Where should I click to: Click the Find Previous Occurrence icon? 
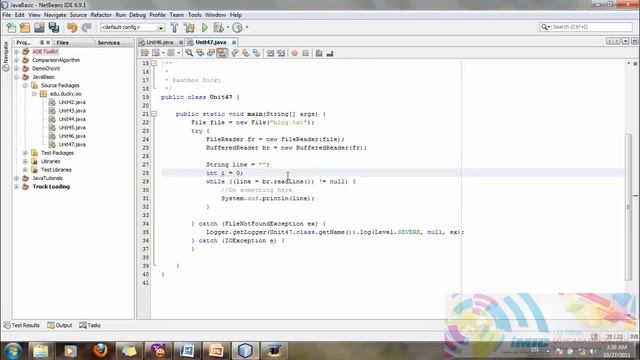tap(200, 53)
